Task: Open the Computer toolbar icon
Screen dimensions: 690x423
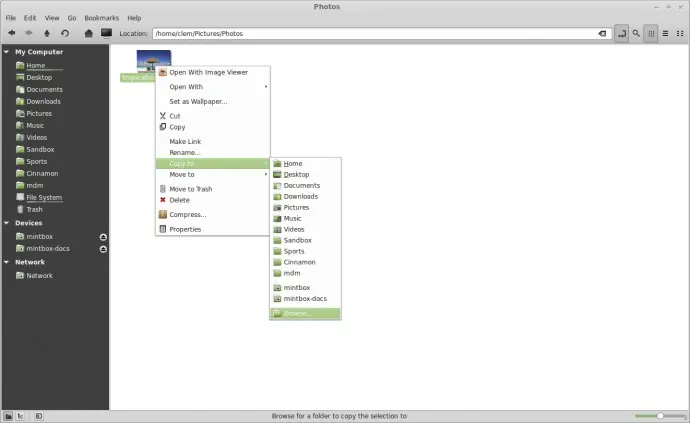Action: click(106, 33)
